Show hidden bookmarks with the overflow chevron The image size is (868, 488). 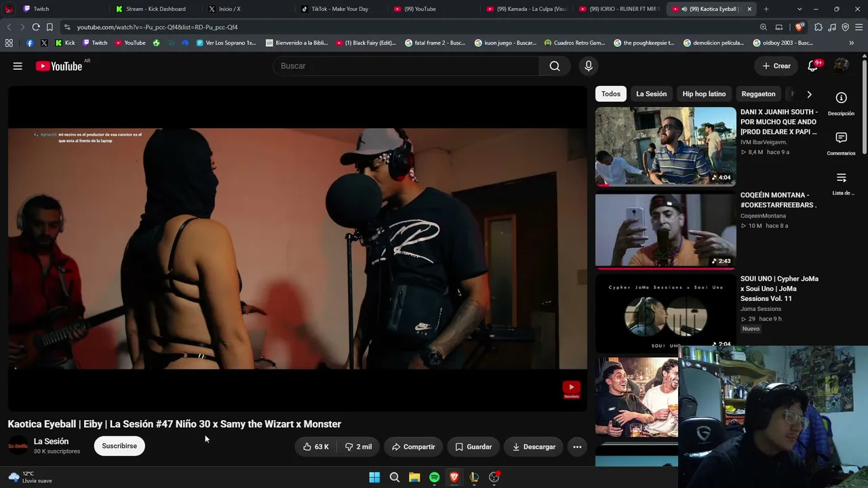pos(851,43)
